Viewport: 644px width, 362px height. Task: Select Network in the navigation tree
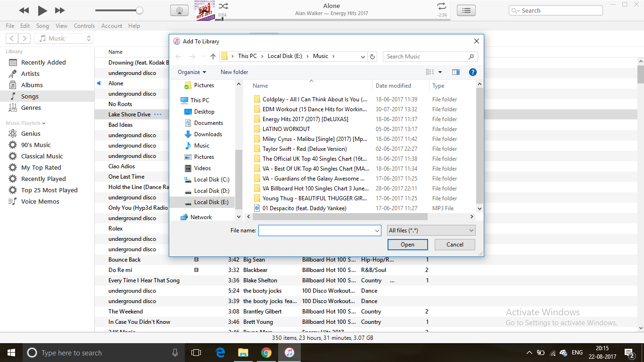(201, 217)
